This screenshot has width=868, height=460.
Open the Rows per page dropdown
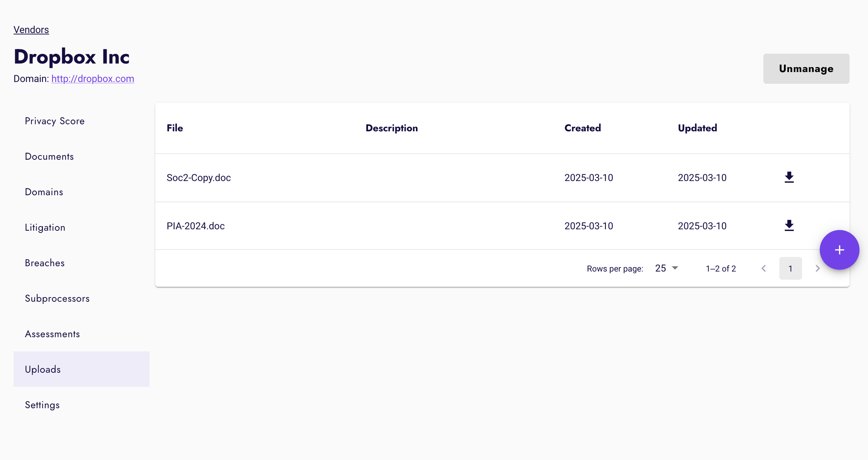tap(667, 268)
